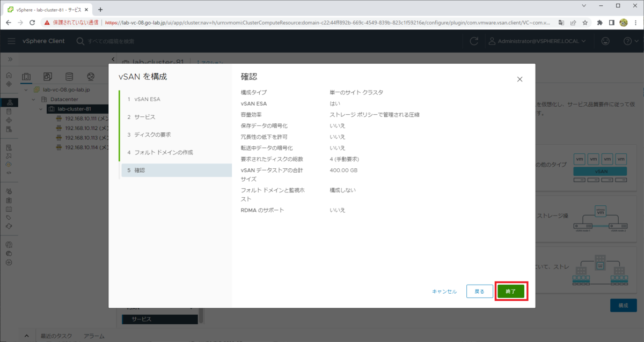
Task: Click the browser share page icon
Action: tap(573, 23)
